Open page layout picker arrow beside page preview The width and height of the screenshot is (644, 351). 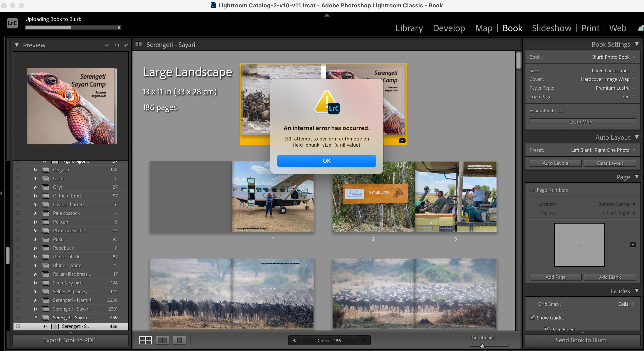(632, 245)
